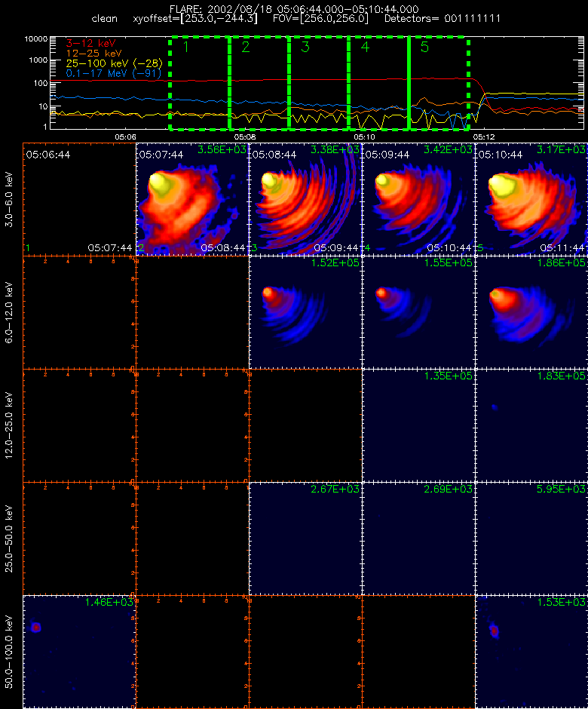The width and height of the screenshot is (588, 709).
Task: Click the 05:11:44 end time label
Action: tap(562, 248)
